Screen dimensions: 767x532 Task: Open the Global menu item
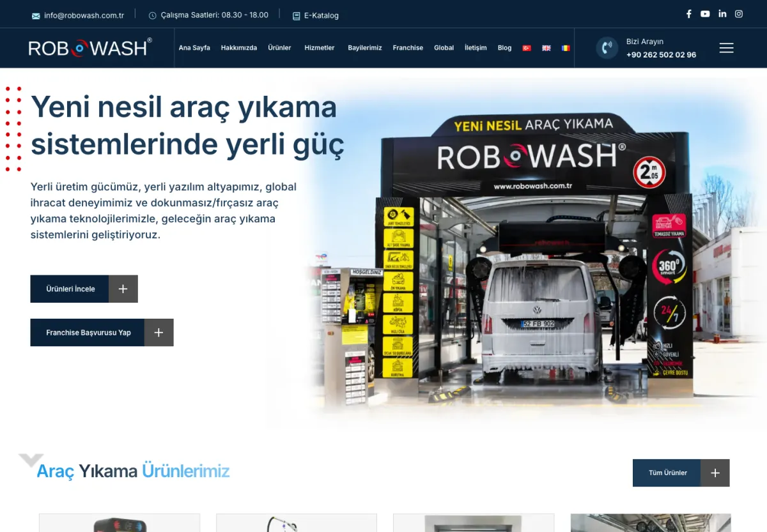pyautogui.click(x=444, y=48)
